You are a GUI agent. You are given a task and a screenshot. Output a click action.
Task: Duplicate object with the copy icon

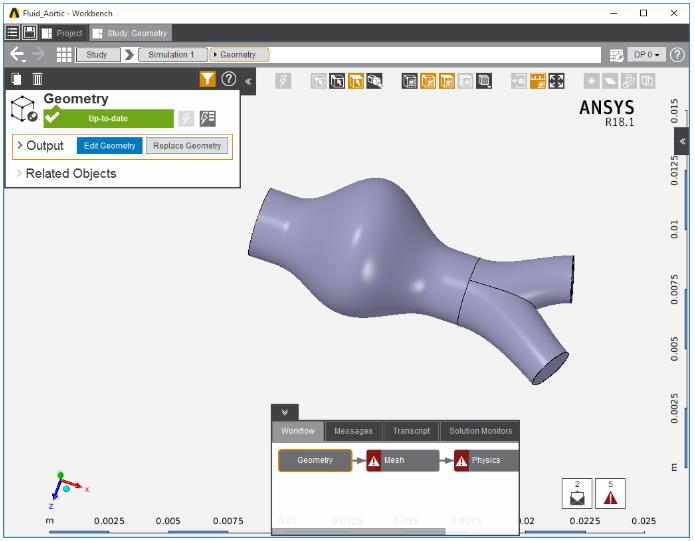tap(16, 79)
